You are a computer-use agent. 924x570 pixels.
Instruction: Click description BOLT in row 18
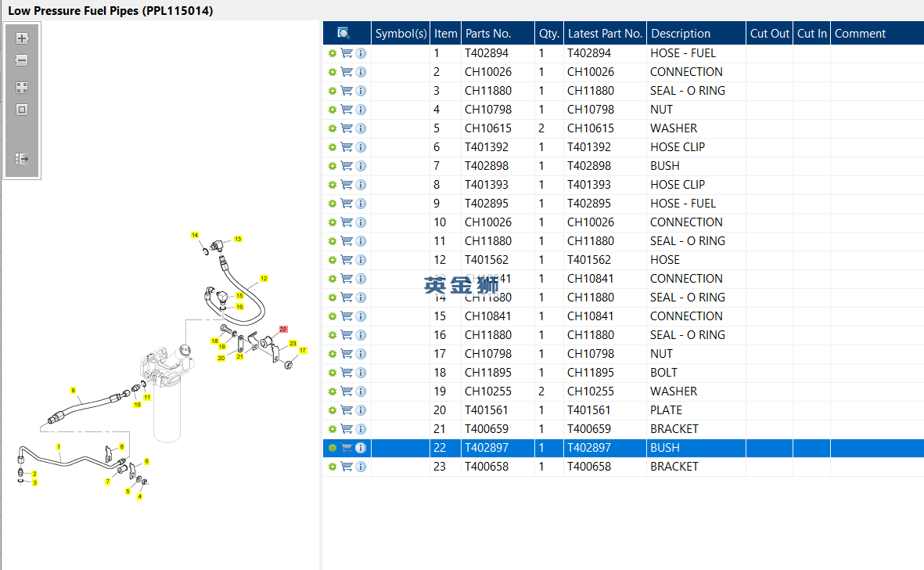coord(664,373)
